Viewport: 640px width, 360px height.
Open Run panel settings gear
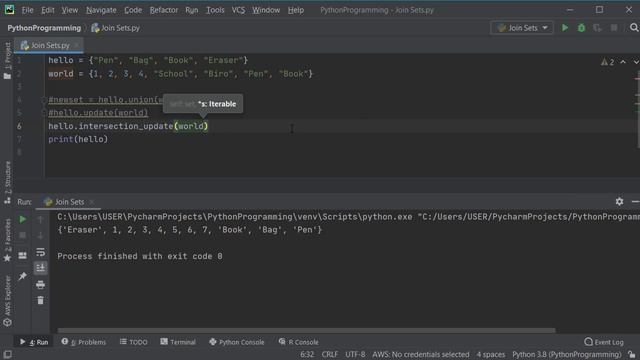click(619, 202)
